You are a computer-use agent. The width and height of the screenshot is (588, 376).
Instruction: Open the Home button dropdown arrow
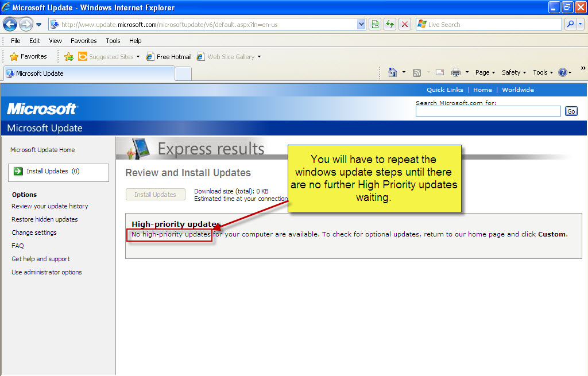pos(404,72)
